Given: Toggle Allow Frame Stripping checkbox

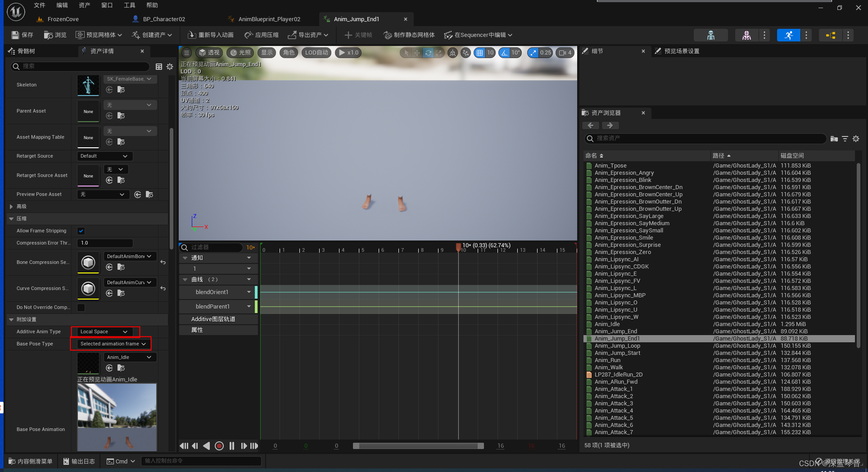Looking at the screenshot, I should [x=81, y=231].
